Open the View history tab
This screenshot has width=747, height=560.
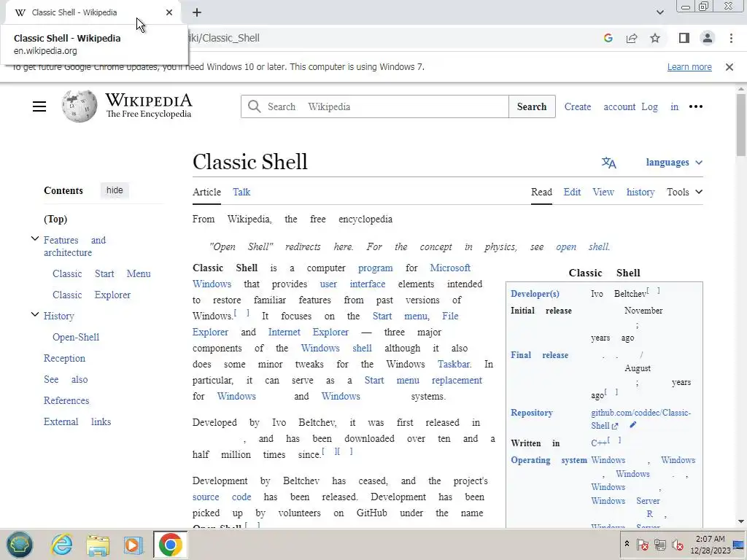click(x=624, y=192)
